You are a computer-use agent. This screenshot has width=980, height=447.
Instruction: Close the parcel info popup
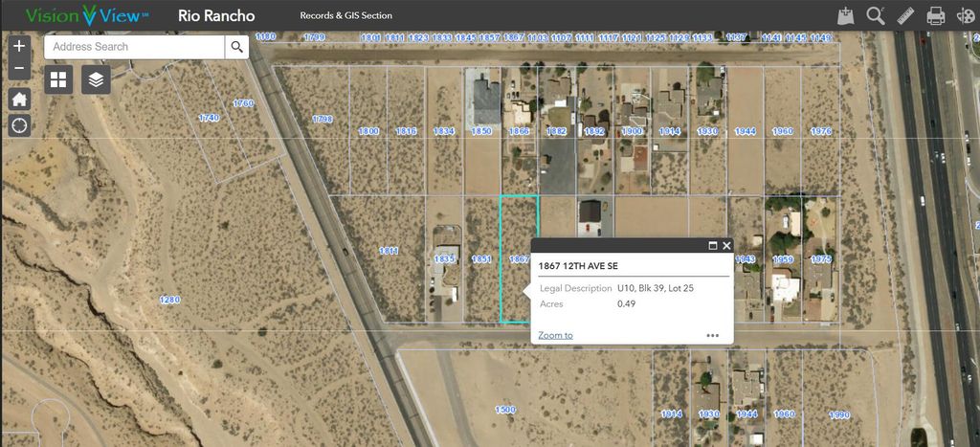point(726,246)
